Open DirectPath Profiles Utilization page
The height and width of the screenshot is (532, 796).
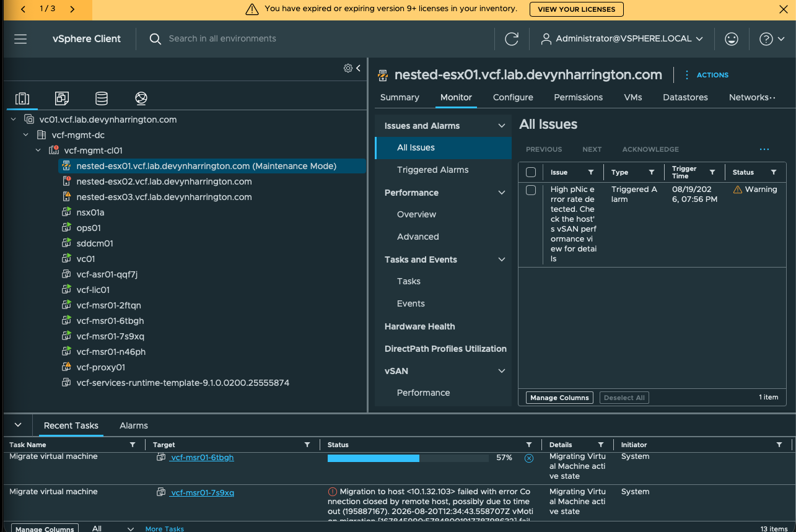point(445,349)
